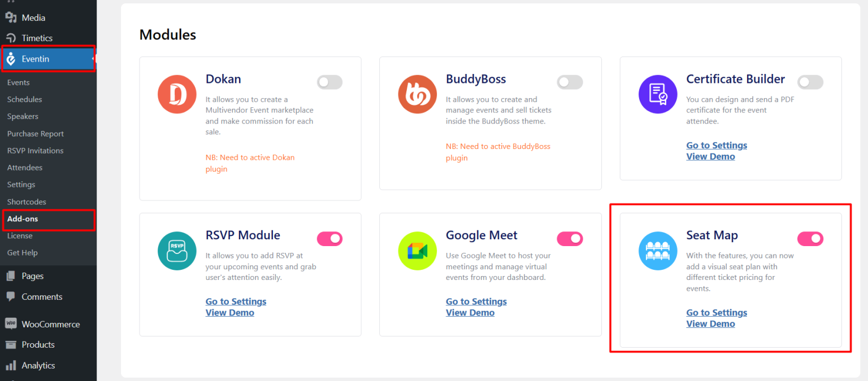
Task: Enable the Dokan module toggle
Action: 329,82
